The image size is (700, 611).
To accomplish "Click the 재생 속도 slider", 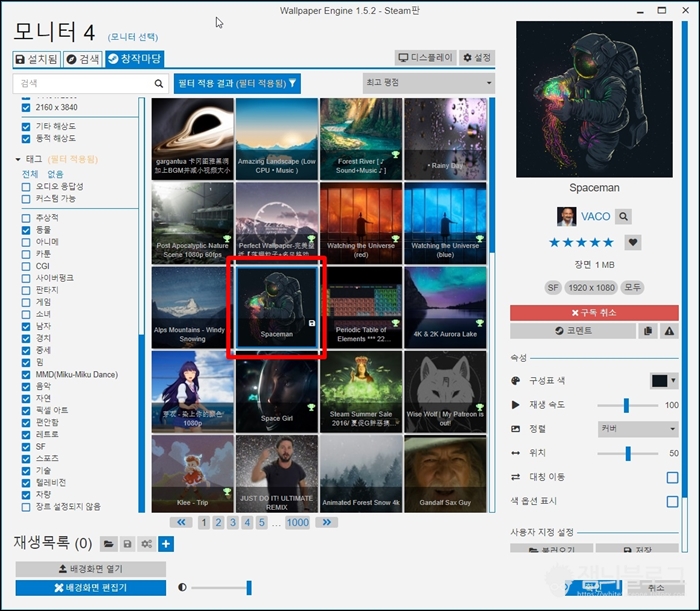I will pyautogui.click(x=627, y=405).
